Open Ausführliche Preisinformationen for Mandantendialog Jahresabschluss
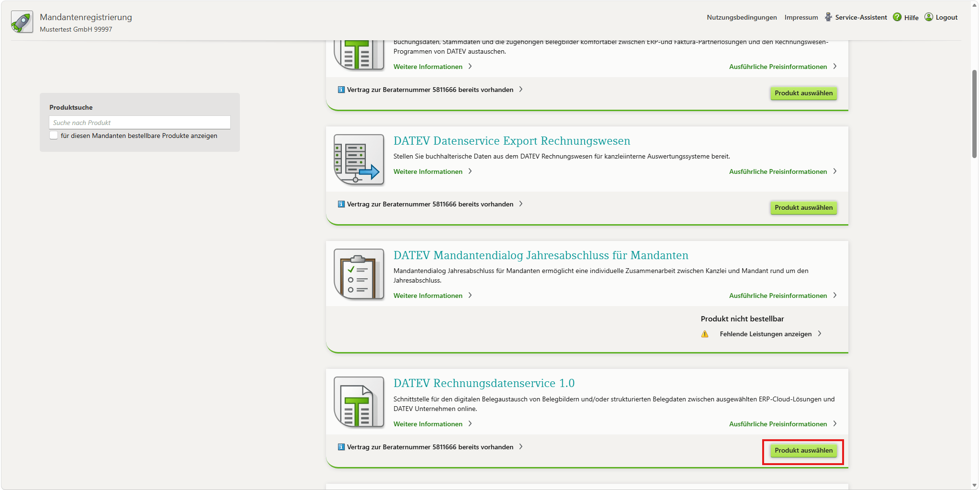The width and height of the screenshot is (980, 490). tap(778, 296)
